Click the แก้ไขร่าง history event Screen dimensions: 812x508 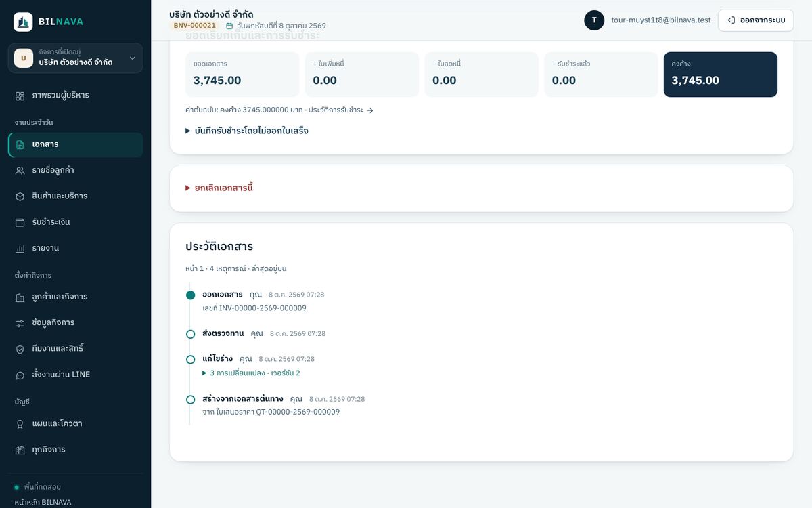218,359
